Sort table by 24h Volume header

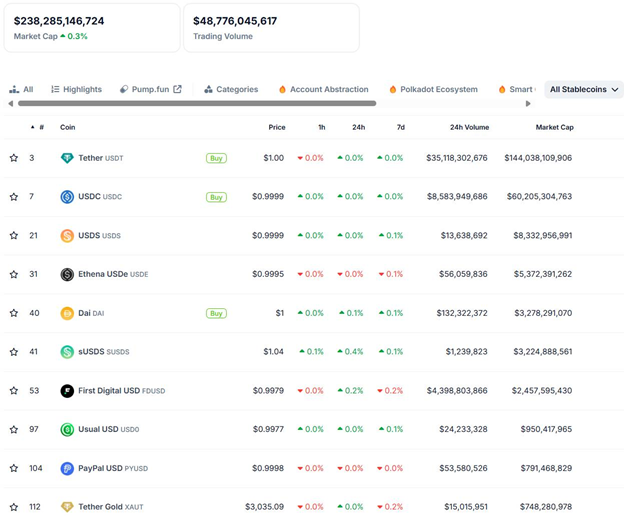(469, 127)
